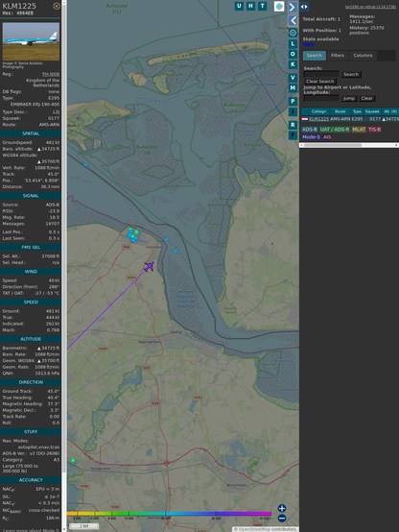Screen dimensions: 399x532
Task: Collapse sidebar with left arrow button
Action: 293,21
